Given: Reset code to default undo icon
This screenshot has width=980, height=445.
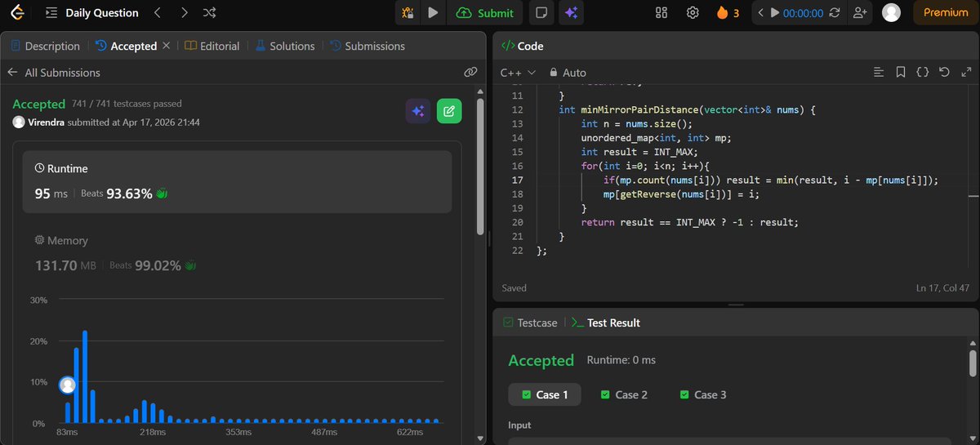Looking at the screenshot, I should 944,72.
